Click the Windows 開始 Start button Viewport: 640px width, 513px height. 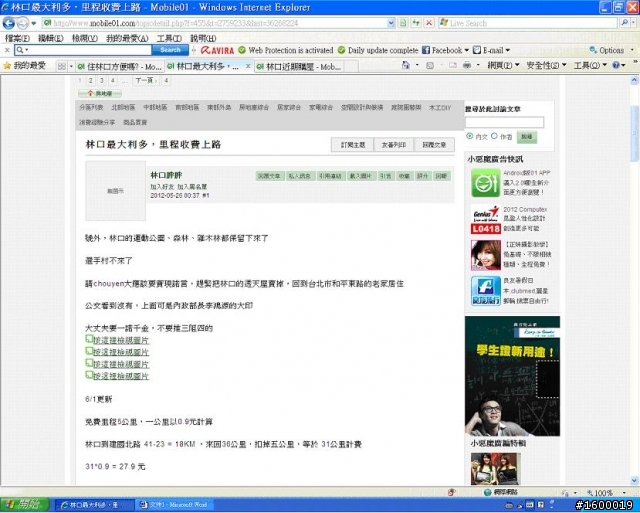24,505
